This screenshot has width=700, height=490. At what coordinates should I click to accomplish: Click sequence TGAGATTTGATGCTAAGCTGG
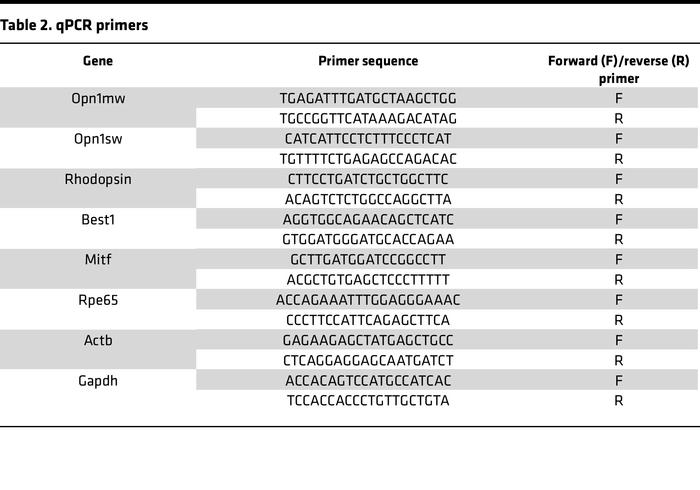point(368,98)
